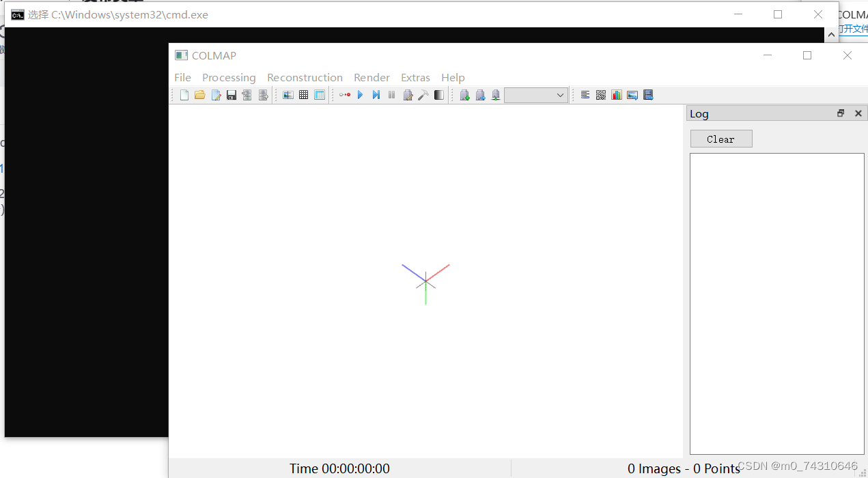This screenshot has height=478, width=868.
Task: Open database management
Action: point(319,95)
